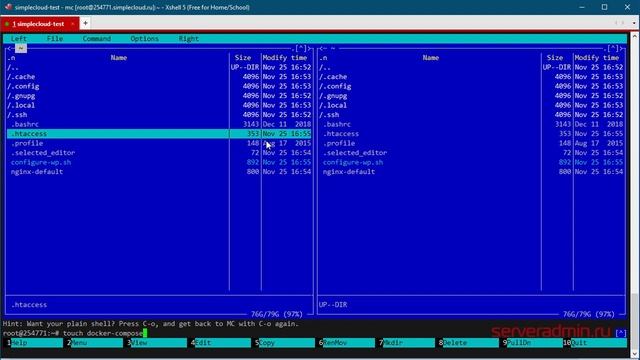The height and width of the screenshot is (360, 640).
Task: Select highlighted .htaccess file in left panel
Action: [x=159, y=134]
